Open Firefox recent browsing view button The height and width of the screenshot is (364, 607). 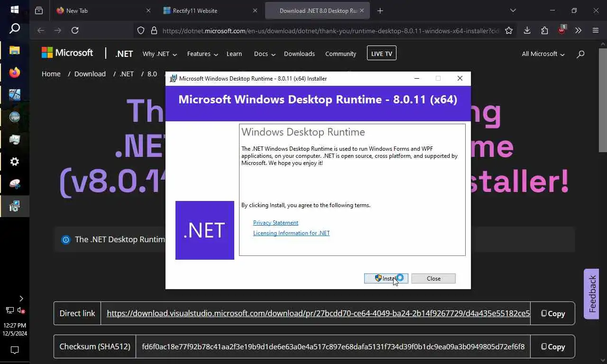click(39, 10)
